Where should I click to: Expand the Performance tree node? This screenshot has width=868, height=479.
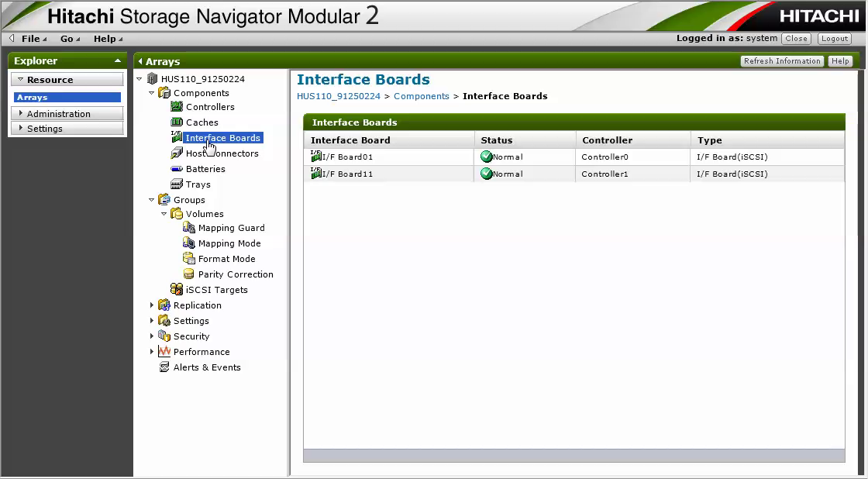(x=152, y=352)
